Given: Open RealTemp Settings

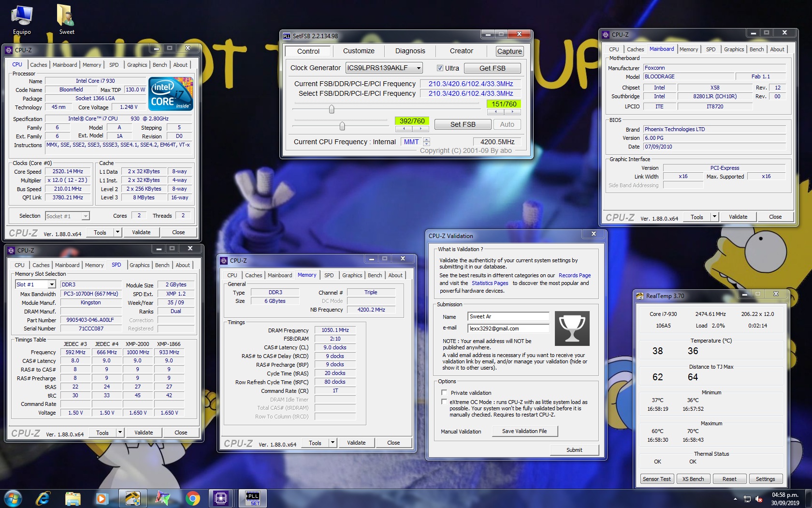Looking at the screenshot, I should coord(765,479).
